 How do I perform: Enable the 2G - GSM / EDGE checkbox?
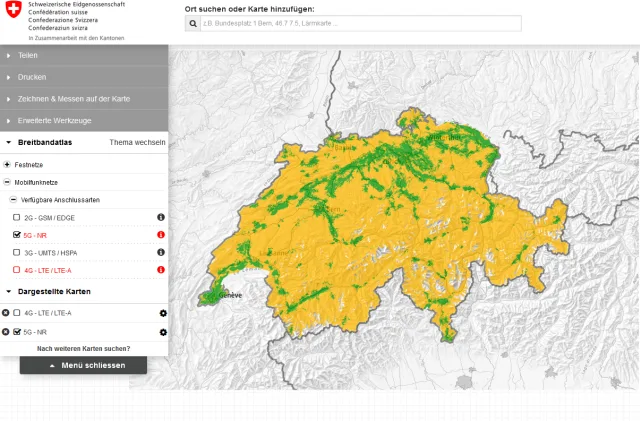pyautogui.click(x=16, y=217)
